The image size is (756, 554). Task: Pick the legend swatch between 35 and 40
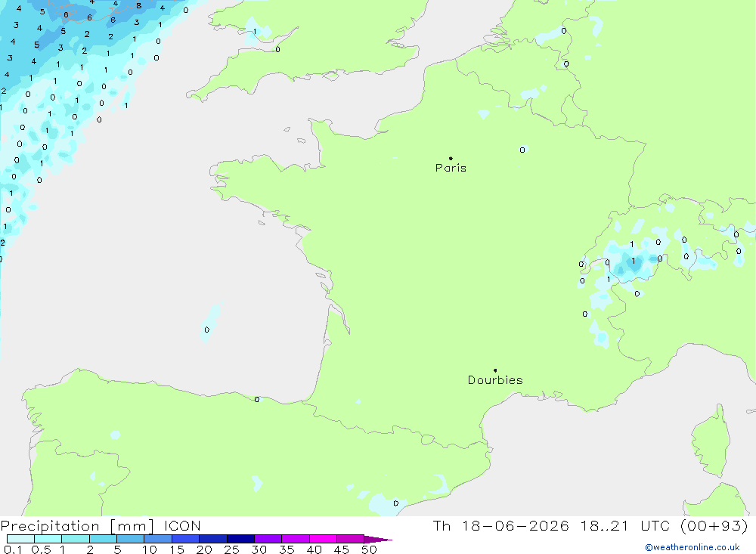(x=296, y=539)
